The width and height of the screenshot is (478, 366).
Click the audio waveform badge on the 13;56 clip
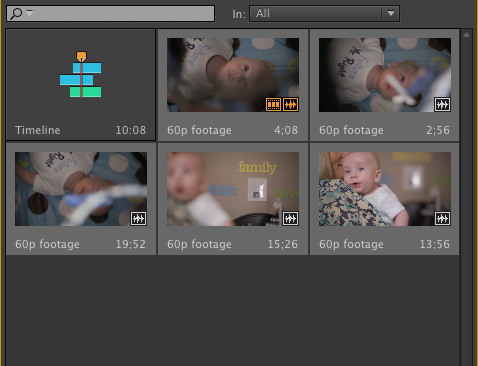(442, 219)
